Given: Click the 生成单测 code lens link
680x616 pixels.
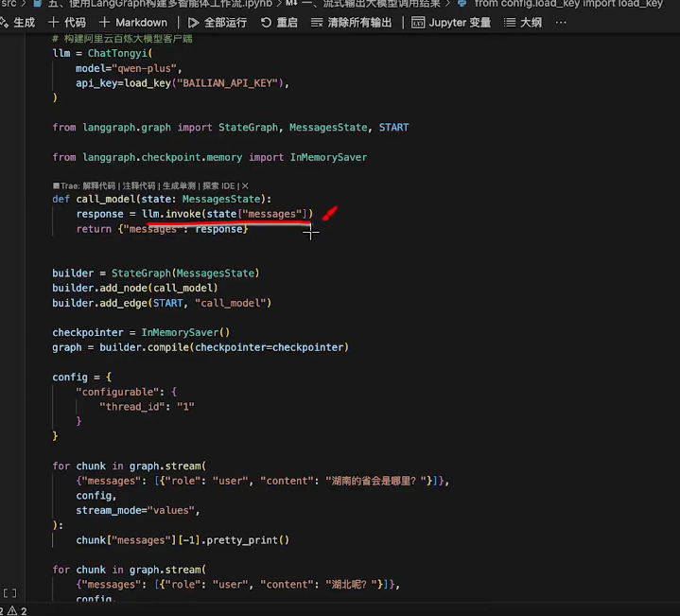Looking at the screenshot, I should 179,186.
